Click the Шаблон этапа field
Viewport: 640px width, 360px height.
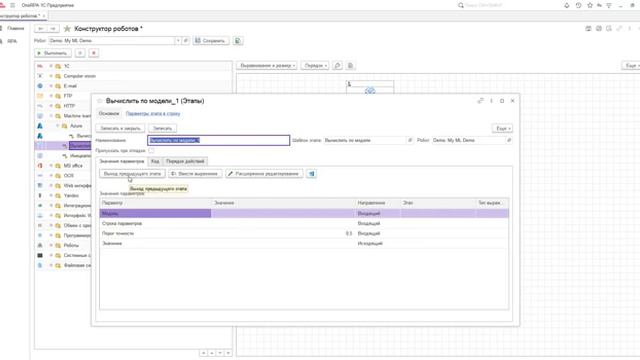tap(364, 140)
